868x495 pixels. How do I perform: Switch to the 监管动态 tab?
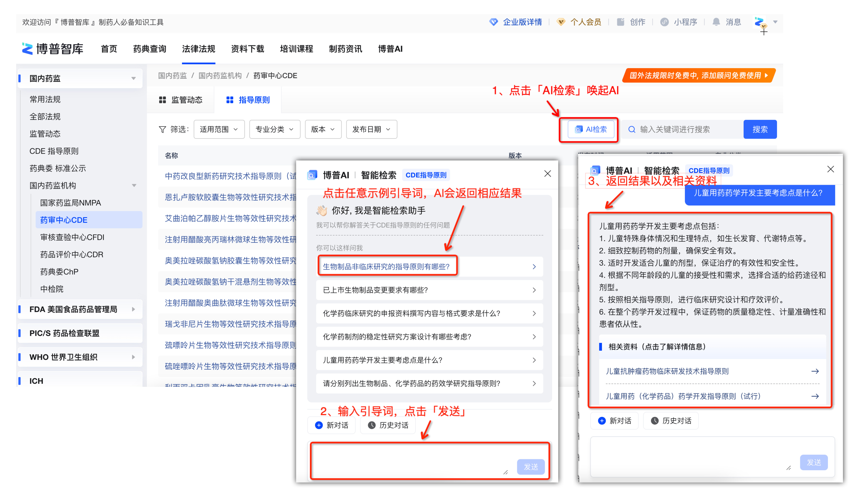tap(181, 100)
